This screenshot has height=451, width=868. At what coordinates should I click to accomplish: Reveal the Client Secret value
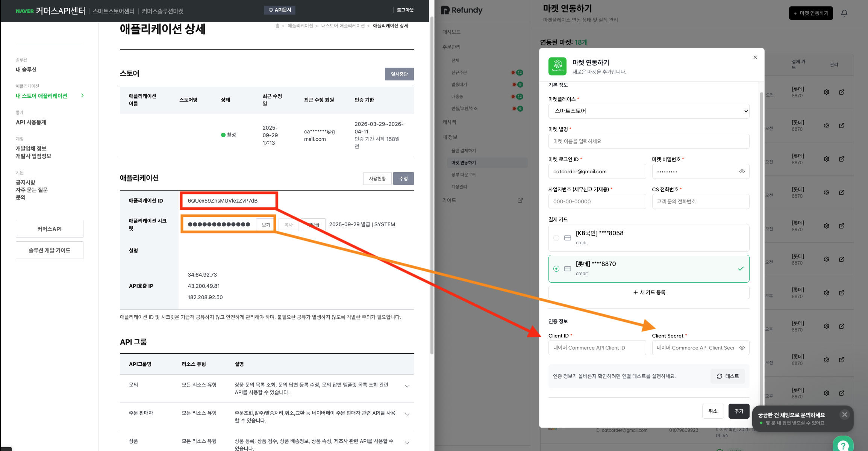(x=742, y=348)
